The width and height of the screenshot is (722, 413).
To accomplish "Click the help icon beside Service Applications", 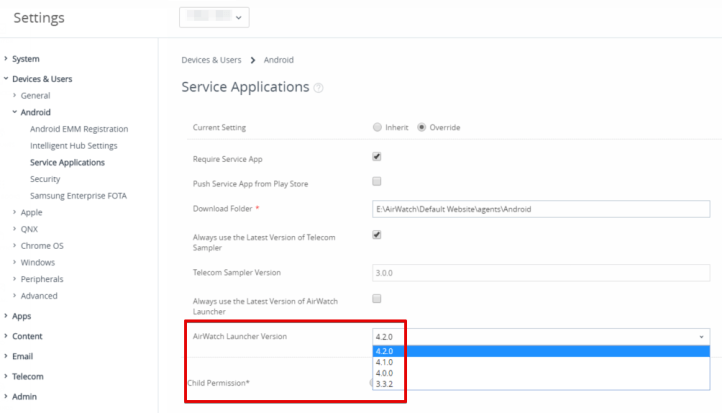I will pyautogui.click(x=319, y=88).
